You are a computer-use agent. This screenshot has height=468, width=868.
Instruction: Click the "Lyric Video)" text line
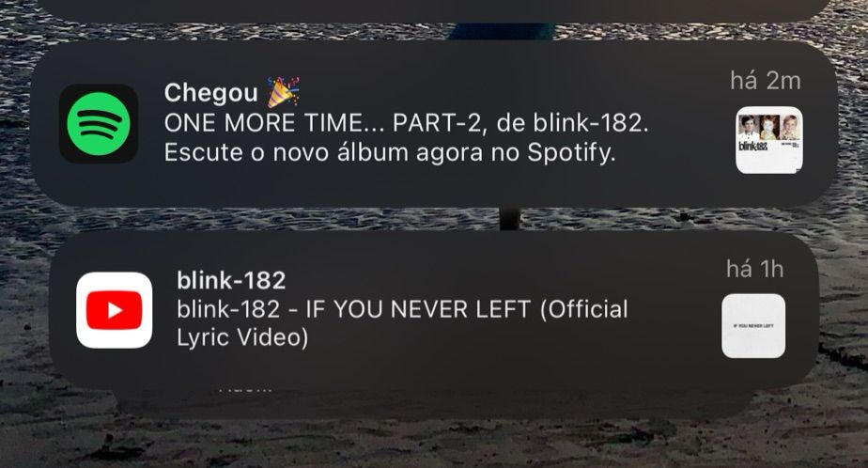[242, 338]
